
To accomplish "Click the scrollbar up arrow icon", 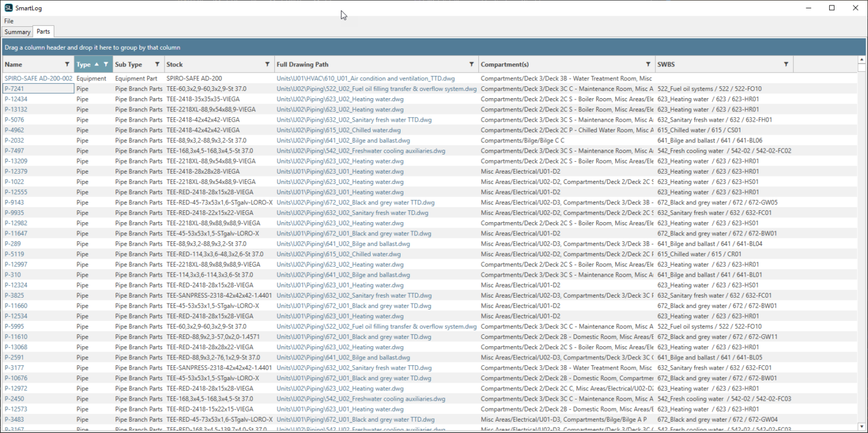I will (x=862, y=59).
